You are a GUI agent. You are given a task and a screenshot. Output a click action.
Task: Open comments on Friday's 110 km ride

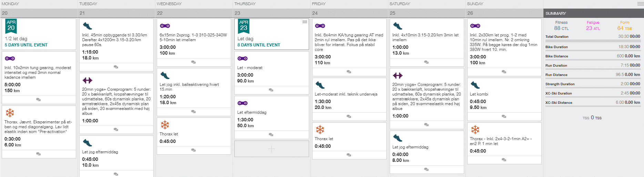pos(349,72)
